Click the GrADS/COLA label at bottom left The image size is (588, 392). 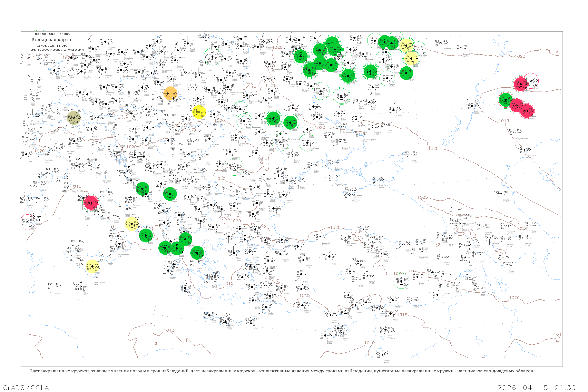[26, 387]
